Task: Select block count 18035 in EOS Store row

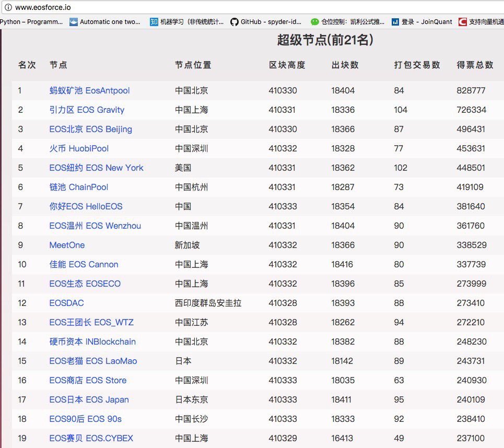Action: click(x=343, y=380)
